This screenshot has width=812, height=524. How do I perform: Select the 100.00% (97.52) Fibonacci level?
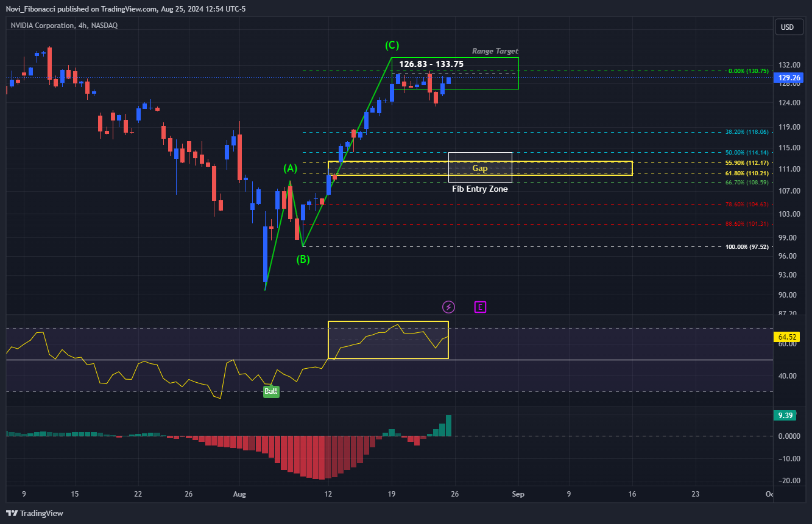[746, 247]
